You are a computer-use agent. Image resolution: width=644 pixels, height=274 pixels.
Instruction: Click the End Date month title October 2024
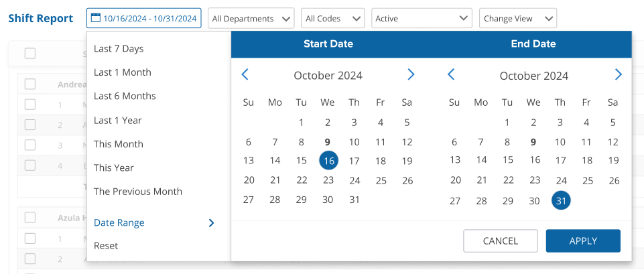pos(534,76)
